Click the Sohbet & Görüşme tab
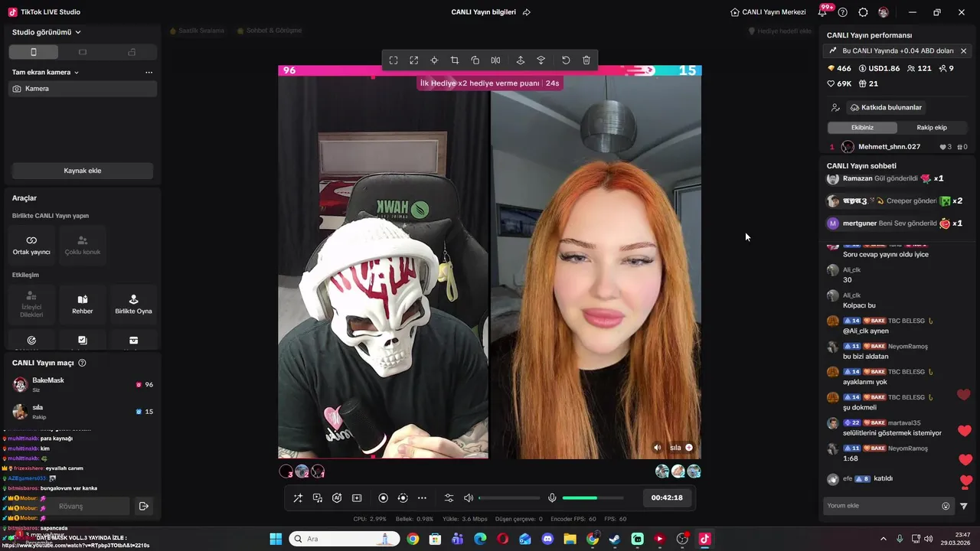Viewport: 980px width, 551px height. (x=269, y=31)
